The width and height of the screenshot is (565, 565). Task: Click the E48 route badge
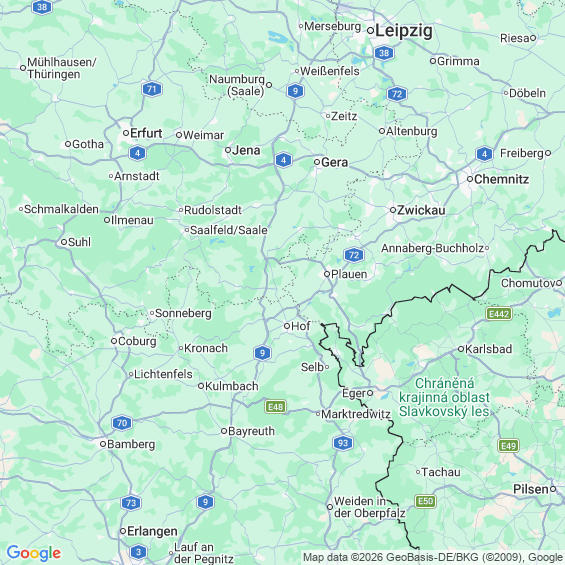(x=276, y=407)
